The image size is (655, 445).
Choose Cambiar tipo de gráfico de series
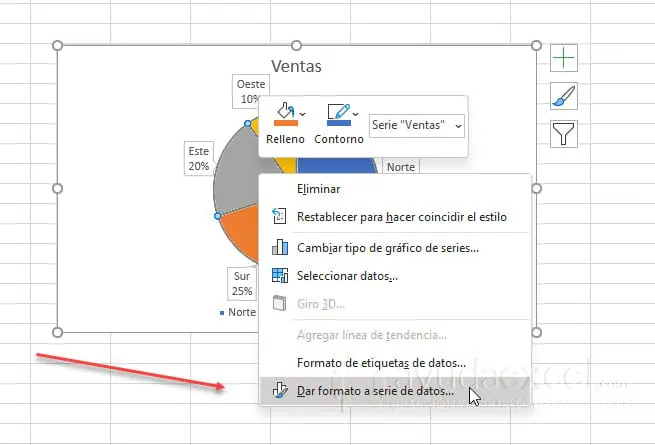pyautogui.click(x=395, y=248)
